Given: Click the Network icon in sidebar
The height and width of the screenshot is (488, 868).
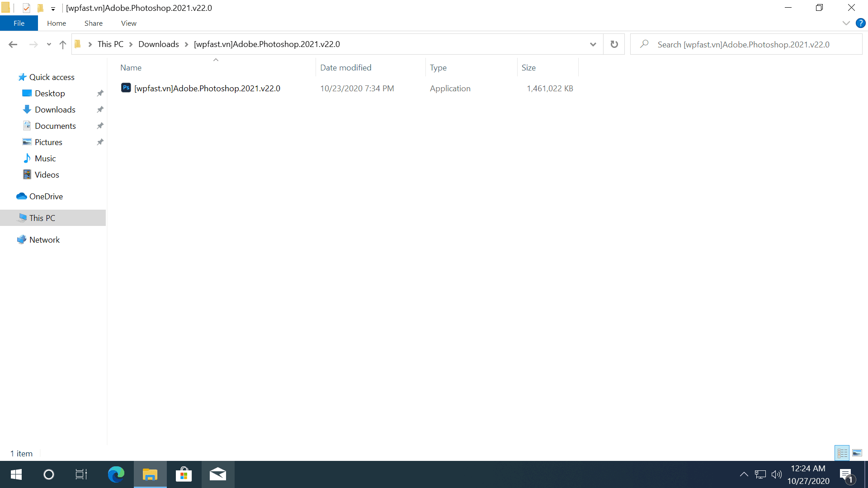Looking at the screenshot, I should coord(22,240).
